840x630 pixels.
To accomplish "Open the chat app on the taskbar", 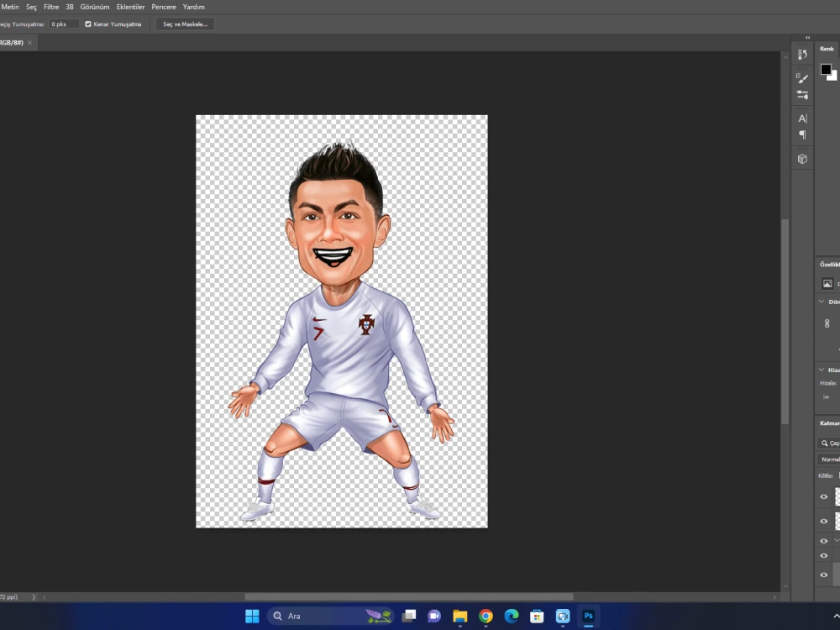I will click(x=434, y=616).
